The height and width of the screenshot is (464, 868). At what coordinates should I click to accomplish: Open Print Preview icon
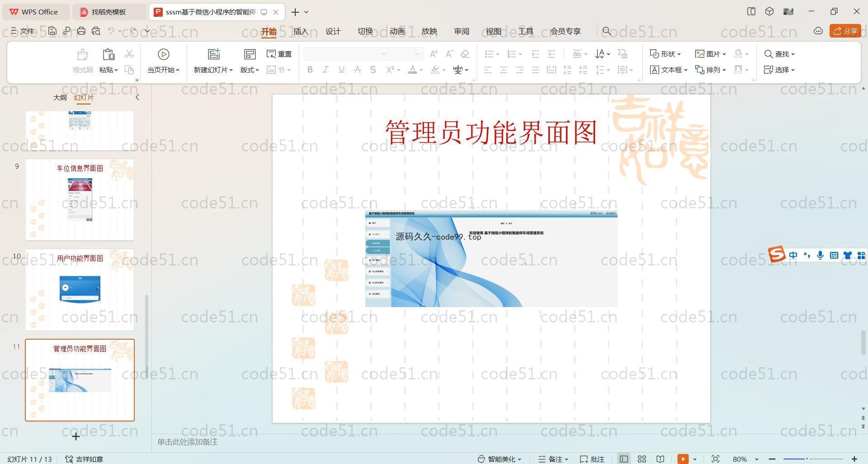(x=96, y=31)
